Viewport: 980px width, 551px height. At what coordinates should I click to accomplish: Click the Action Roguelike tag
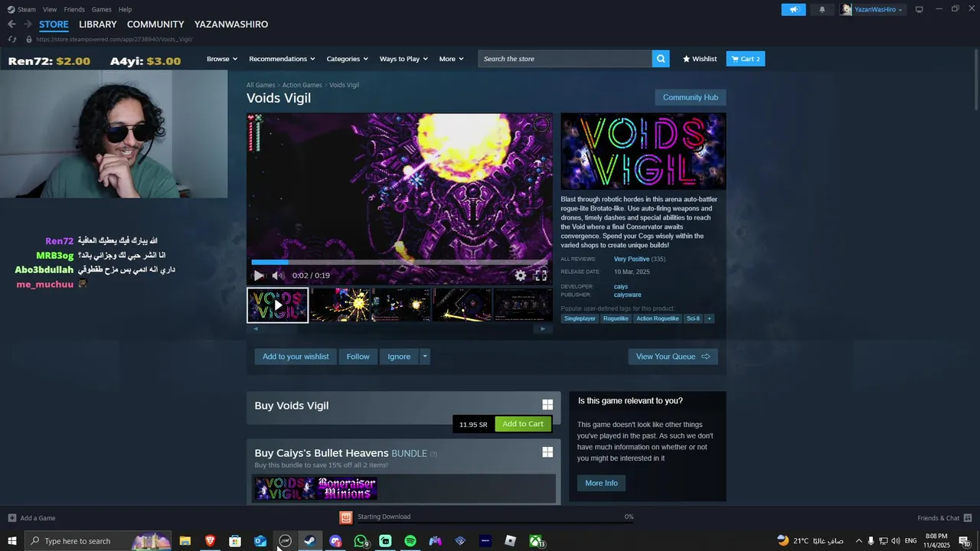pos(658,318)
